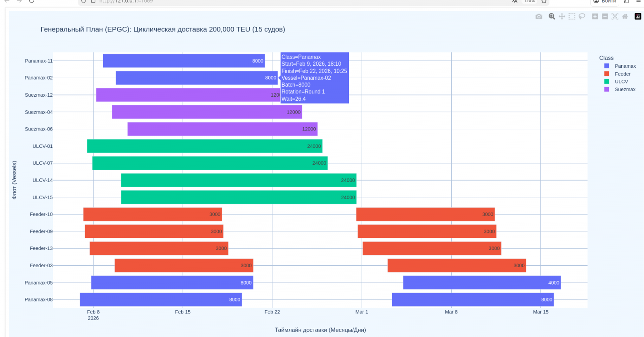644x337 pixels.
Task: Click the Autoscale icon
Action: [x=615, y=17]
